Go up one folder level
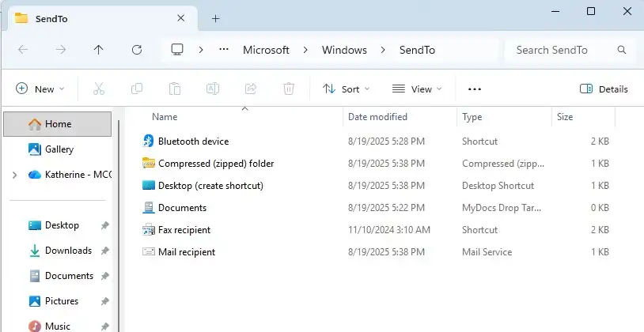The width and height of the screenshot is (644, 332). coord(98,50)
